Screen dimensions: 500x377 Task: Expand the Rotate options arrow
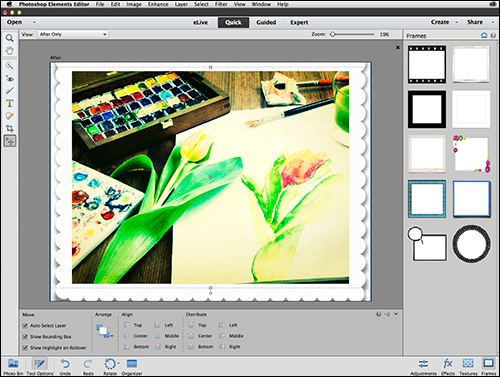118,363
